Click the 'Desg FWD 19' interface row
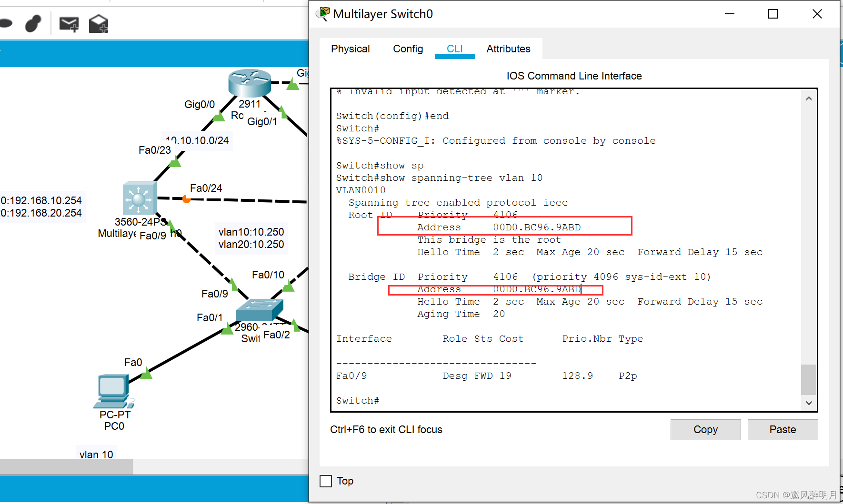843x504 pixels. coord(486,376)
